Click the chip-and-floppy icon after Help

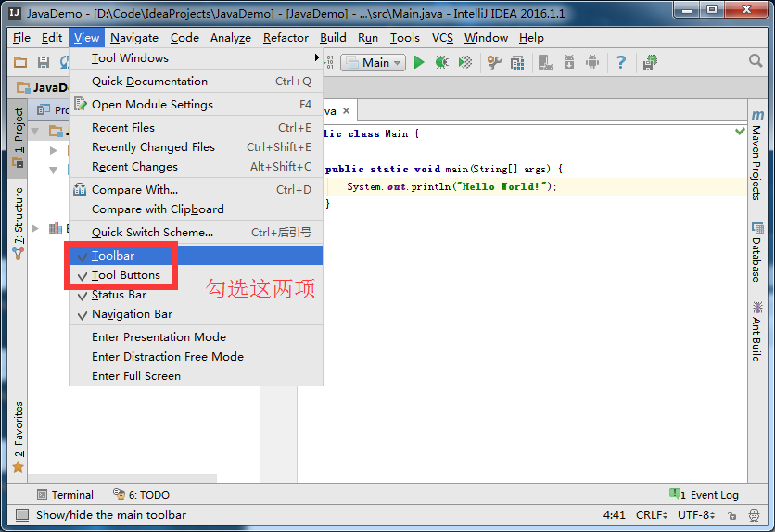[x=650, y=62]
